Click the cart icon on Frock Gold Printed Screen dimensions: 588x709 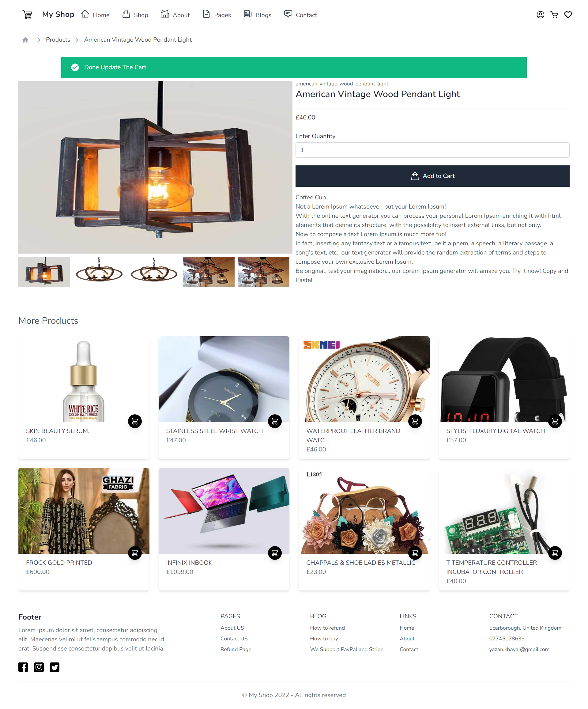pyautogui.click(x=135, y=553)
